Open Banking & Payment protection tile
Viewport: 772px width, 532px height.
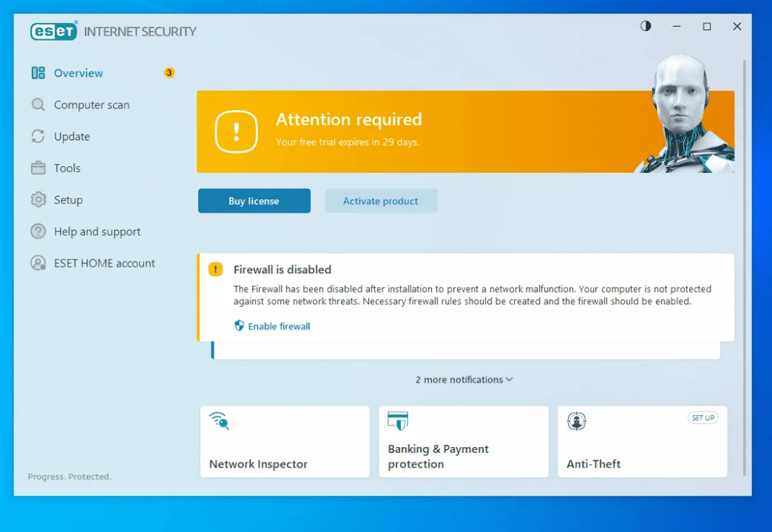tap(464, 441)
